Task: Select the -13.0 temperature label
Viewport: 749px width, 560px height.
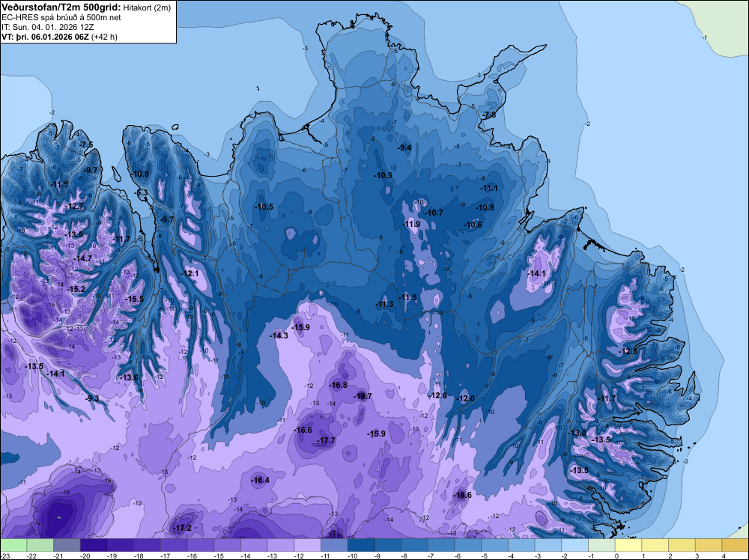Action: pos(577,433)
